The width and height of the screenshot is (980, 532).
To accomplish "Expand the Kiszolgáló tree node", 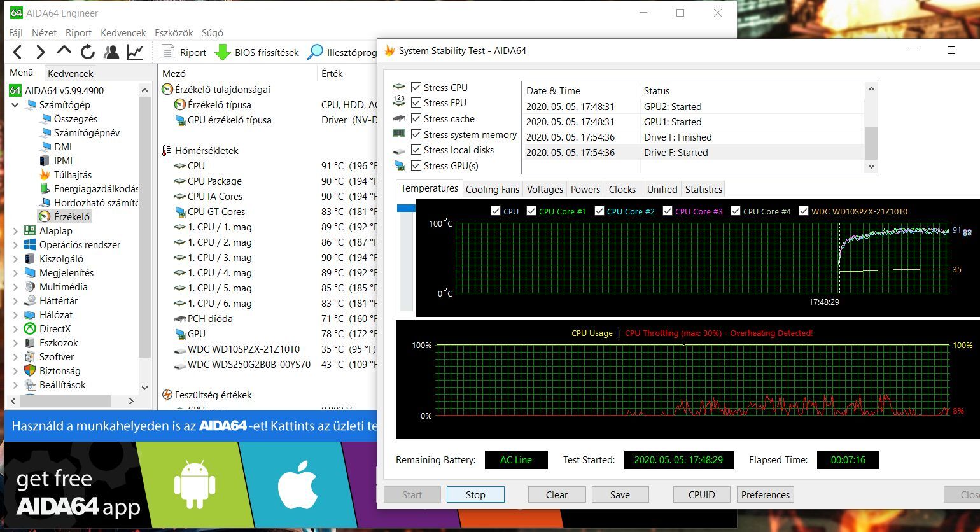I will (15, 258).
